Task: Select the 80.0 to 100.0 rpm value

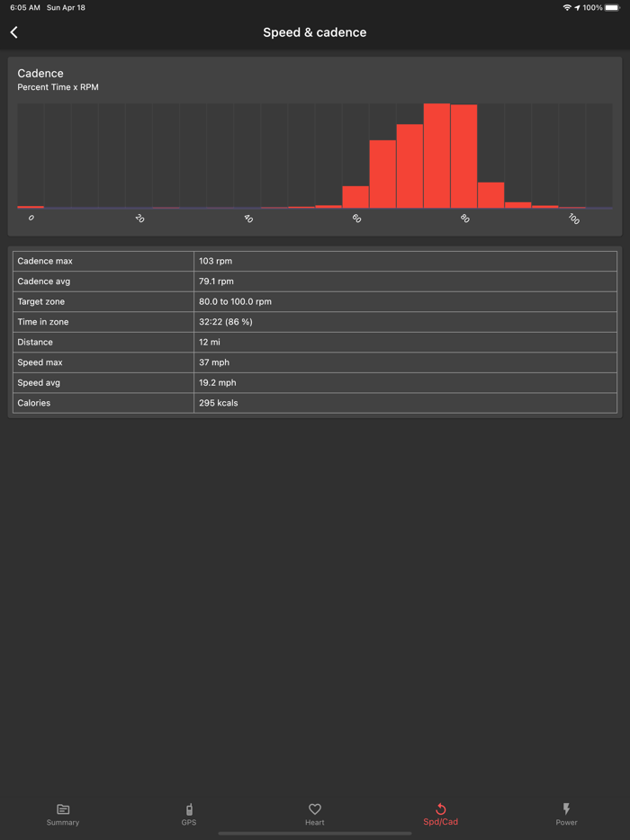Action: pyautogui.click(x=236, y=301)
